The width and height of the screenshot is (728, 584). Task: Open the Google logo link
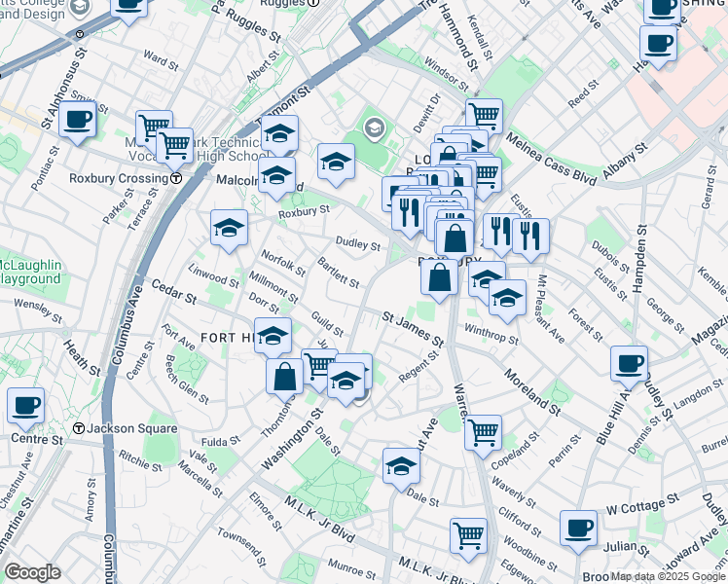(33, 573)
